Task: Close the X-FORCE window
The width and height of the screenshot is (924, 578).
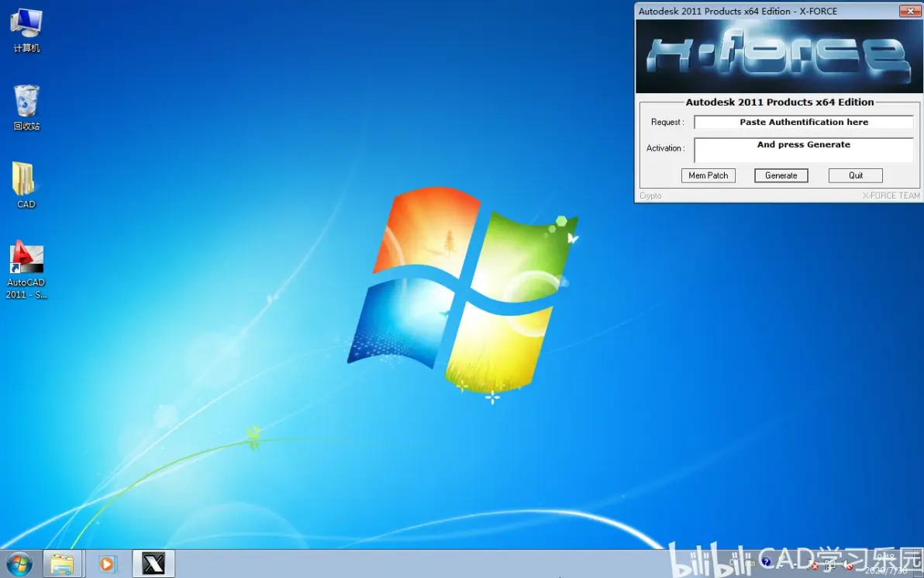Action: pyautogui.click(x=911, y=11)
